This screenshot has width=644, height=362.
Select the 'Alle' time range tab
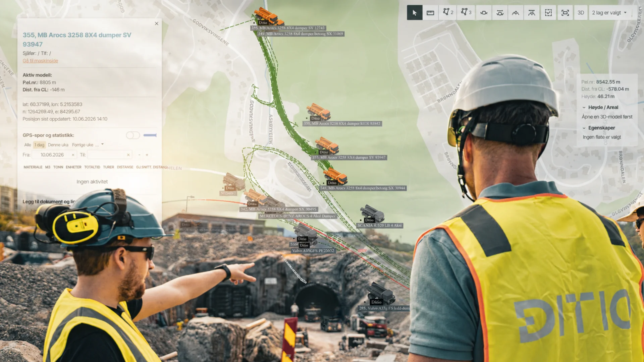28,145
